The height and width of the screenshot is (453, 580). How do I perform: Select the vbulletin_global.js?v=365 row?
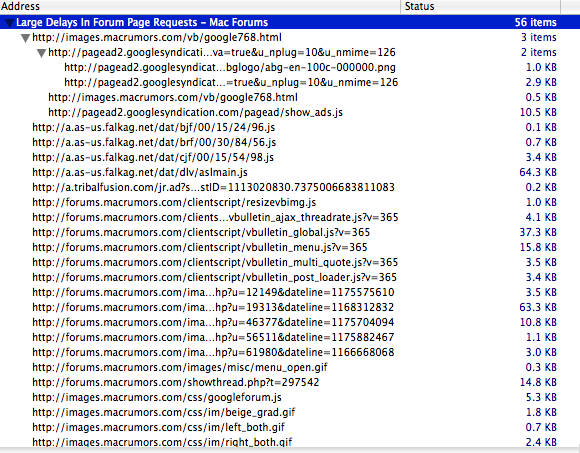coord(290,232)
